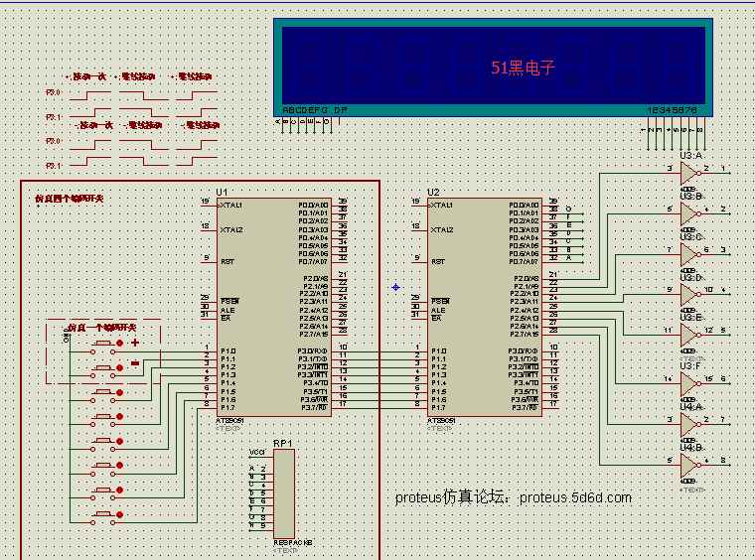The image size is (755, 560).
Task: Click the push button actuator marked −
Action: (120, 368)
